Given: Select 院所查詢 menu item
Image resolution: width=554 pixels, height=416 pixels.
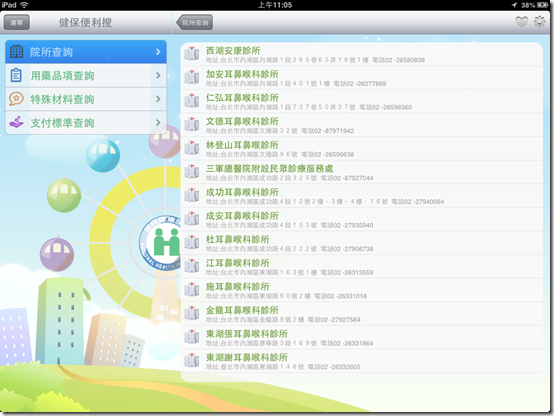Looking at the screenshot, I should click(86, 52).
